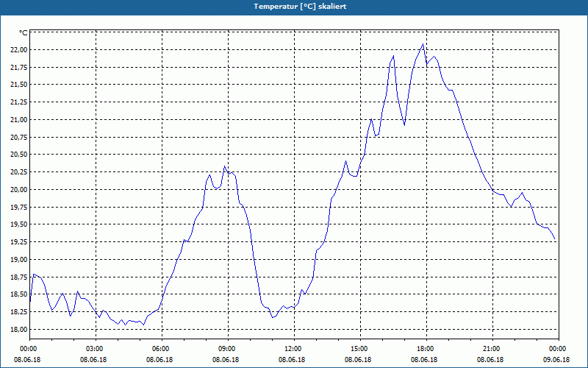Viewport: 588px width, 368px height.
Task: Click the 19,50 y-axis value
Action: 19,224
